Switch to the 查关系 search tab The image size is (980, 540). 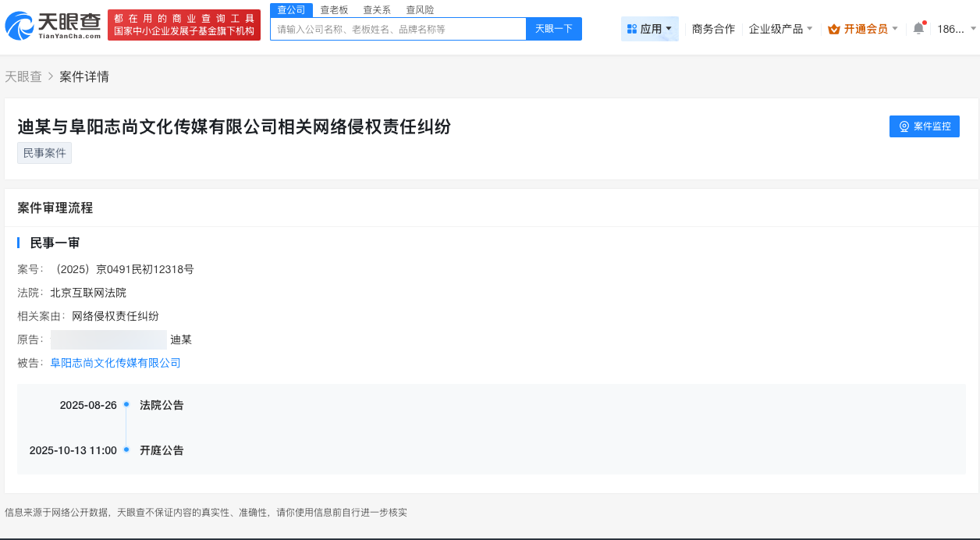coord(376,9)
